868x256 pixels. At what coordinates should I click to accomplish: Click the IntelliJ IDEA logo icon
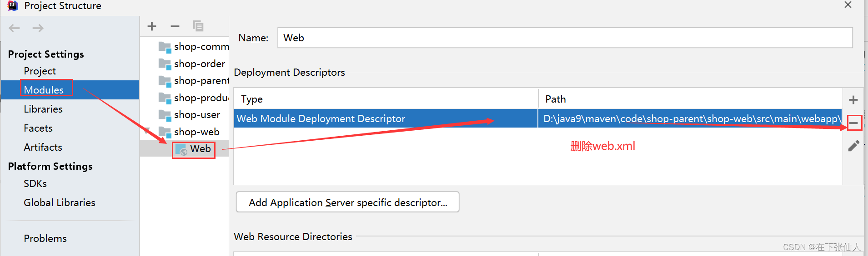[x=12, y=5]
